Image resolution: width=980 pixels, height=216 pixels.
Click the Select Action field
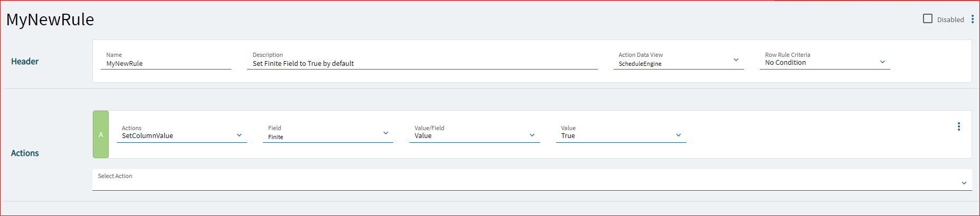tap(532, 180)
